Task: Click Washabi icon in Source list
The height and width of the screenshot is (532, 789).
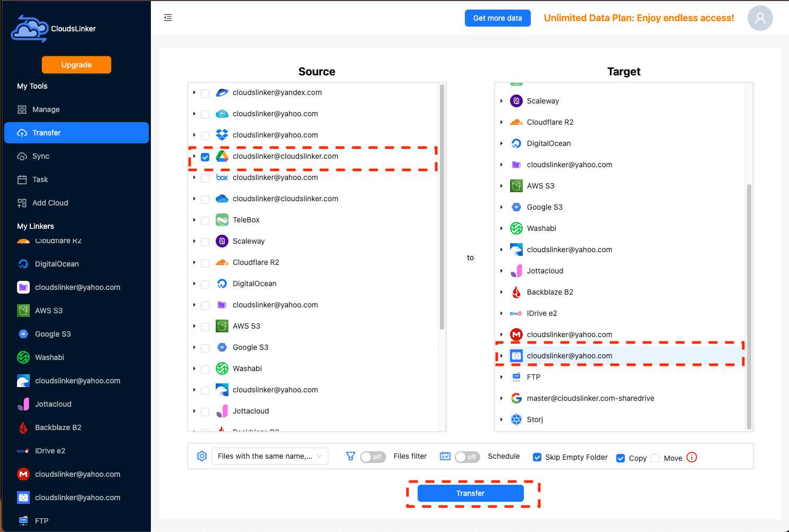Action: (x=222, y=368)
